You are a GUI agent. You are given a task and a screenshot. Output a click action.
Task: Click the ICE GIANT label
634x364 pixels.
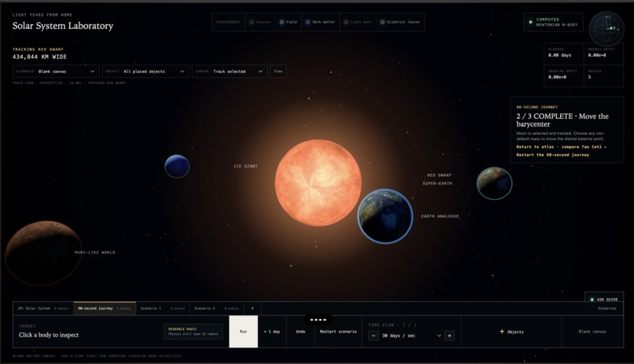[x=245, y=166]
